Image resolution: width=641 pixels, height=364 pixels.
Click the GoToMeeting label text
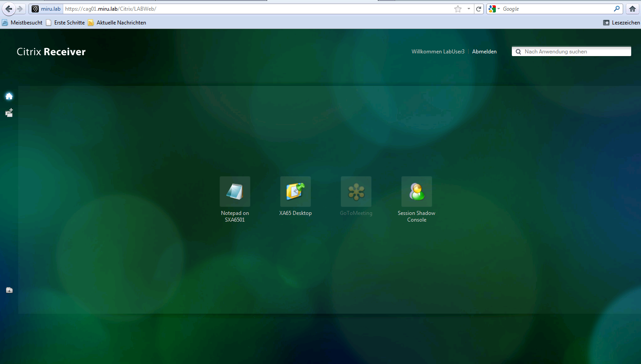pos(356,213)
